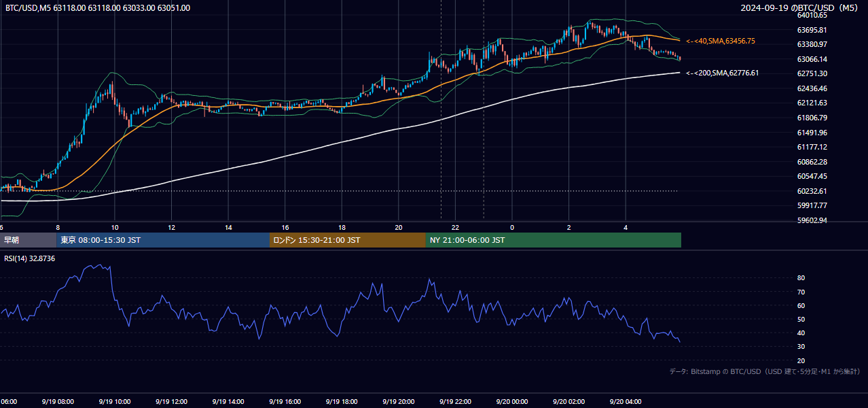Click the 9/20 04:00 date label
The width and height of the screenshot is (868, 408).
click(626, 402)
